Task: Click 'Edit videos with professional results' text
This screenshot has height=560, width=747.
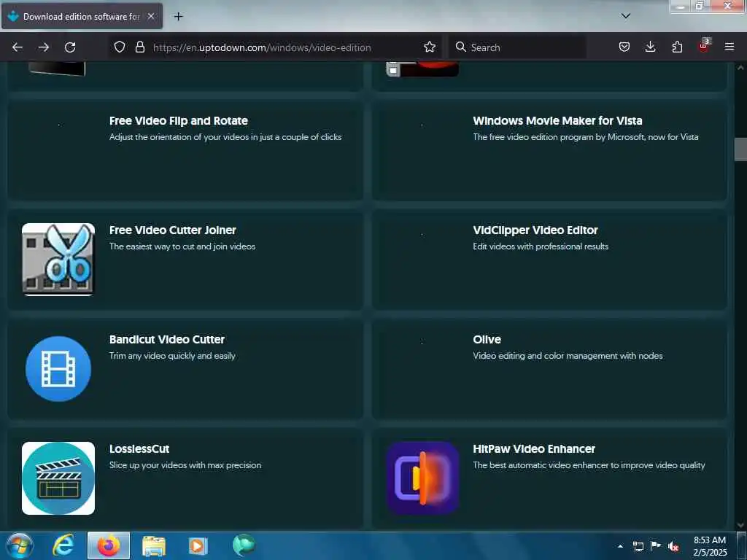Action: point(541,246)
